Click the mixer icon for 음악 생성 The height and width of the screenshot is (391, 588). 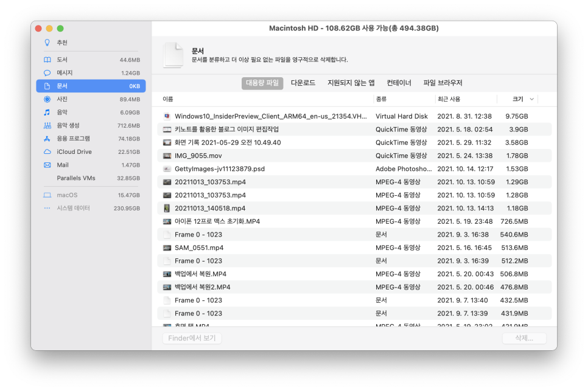point(47,125)
